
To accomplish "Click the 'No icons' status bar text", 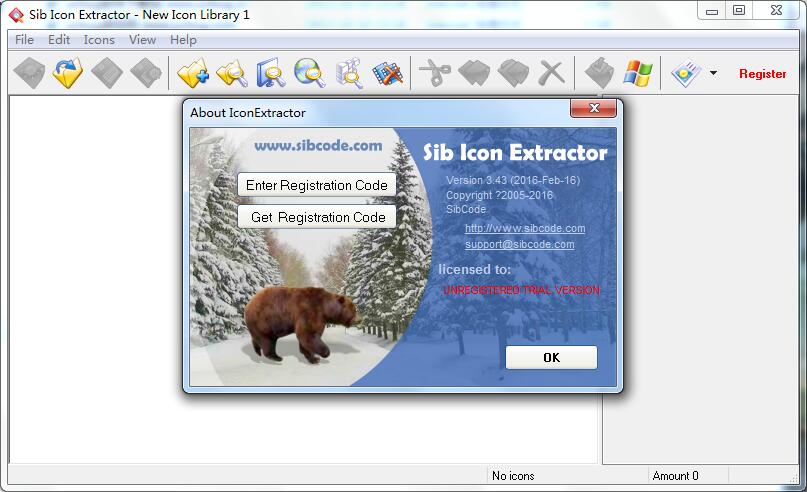I will click(x=513, y=476).
